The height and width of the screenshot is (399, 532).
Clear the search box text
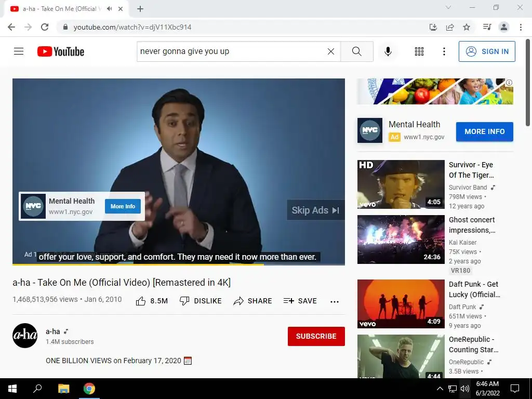(331, 51)
